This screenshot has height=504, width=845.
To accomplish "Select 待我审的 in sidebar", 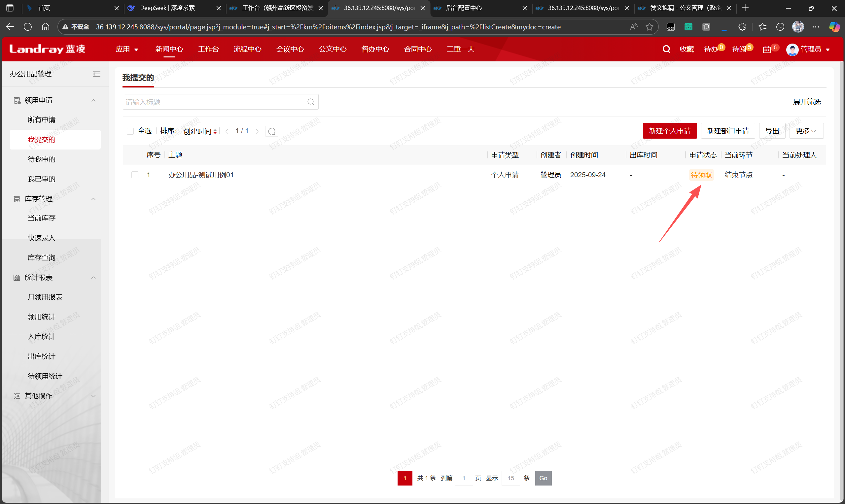I will [42, 159].
